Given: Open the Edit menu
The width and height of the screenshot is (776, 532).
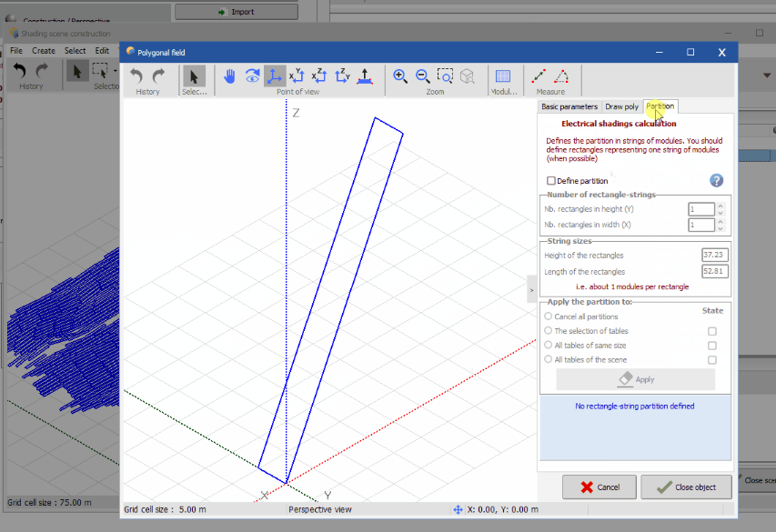Looking at the screenshot, I should pyautogui.click(x=102, y=51).
